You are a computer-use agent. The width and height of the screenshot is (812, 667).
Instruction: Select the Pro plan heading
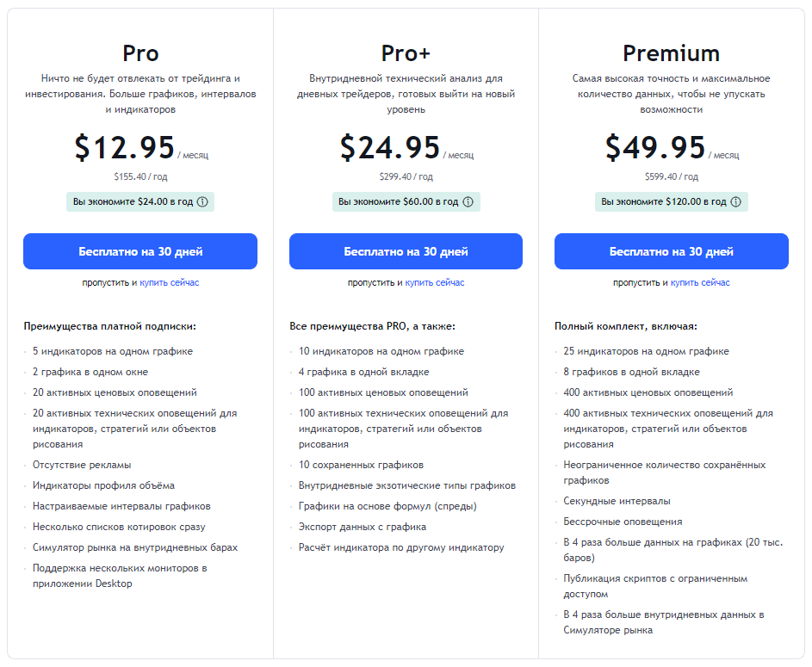pyautogui.click(x=140, y=53)
